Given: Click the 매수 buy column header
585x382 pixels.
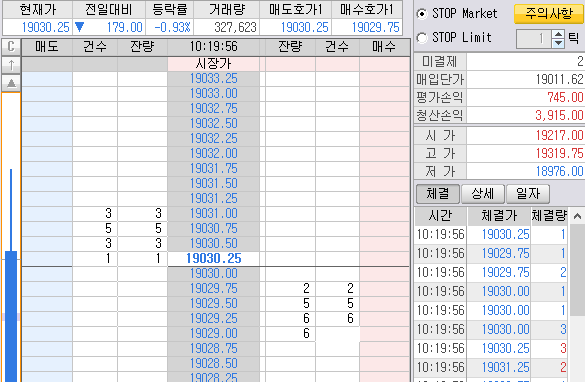Looking at the screenshot, I should point(384,47).
